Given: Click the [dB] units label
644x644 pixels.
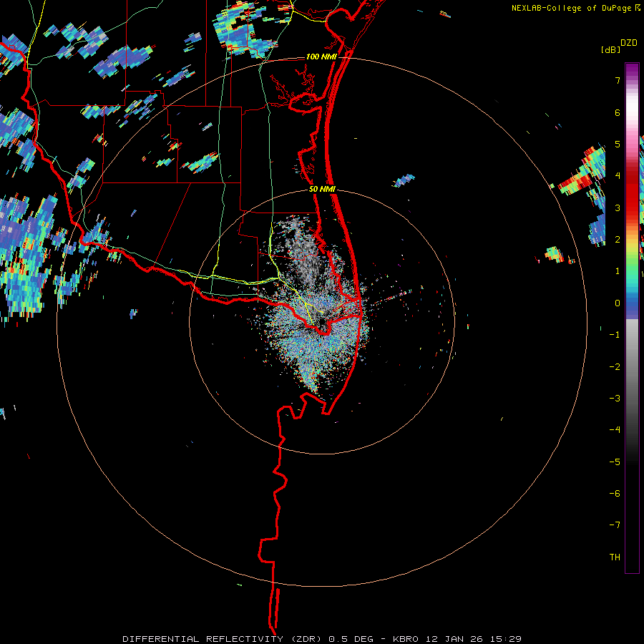Looking at the screenshot, I should (610, 49).
